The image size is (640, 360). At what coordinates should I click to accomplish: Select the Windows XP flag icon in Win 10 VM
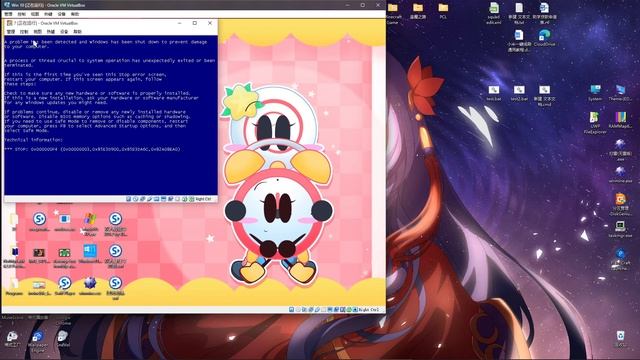click(90, 219)
